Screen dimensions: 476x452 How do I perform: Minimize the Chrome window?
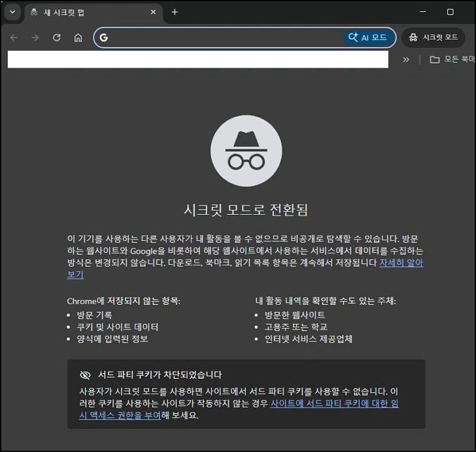coord(423,12)
